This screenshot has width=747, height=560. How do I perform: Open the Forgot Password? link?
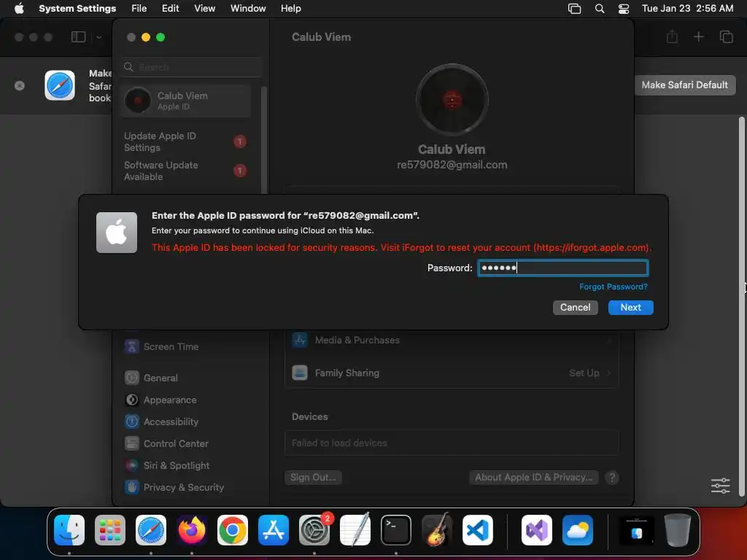pyautogui.click(x=613, y=287)
